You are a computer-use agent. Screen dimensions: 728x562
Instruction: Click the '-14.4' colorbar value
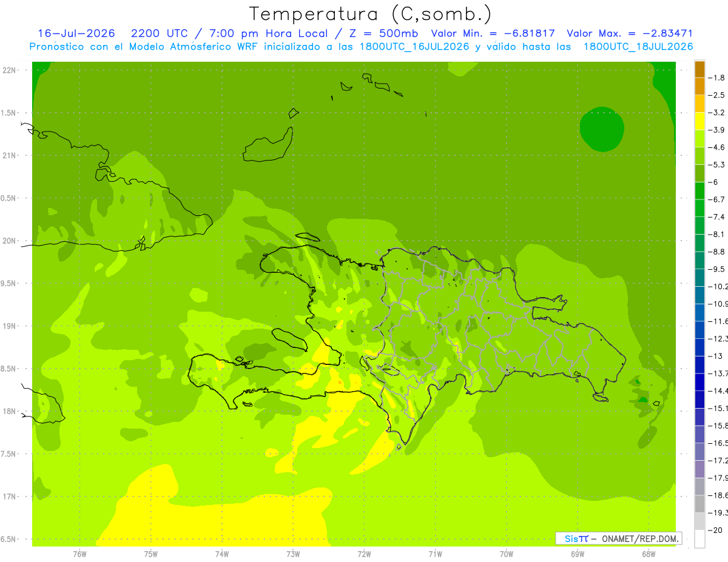pos(718,390)
